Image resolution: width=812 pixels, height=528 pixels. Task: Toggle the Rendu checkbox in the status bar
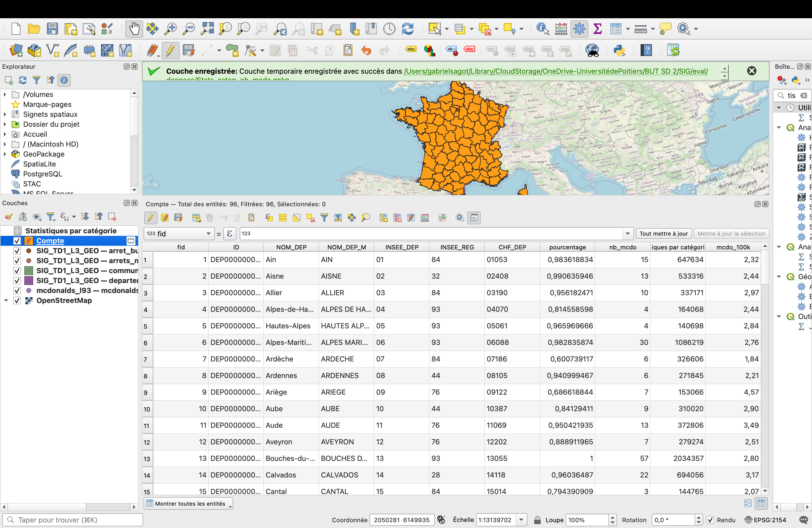pyautogui.click(x=711, y=520)
